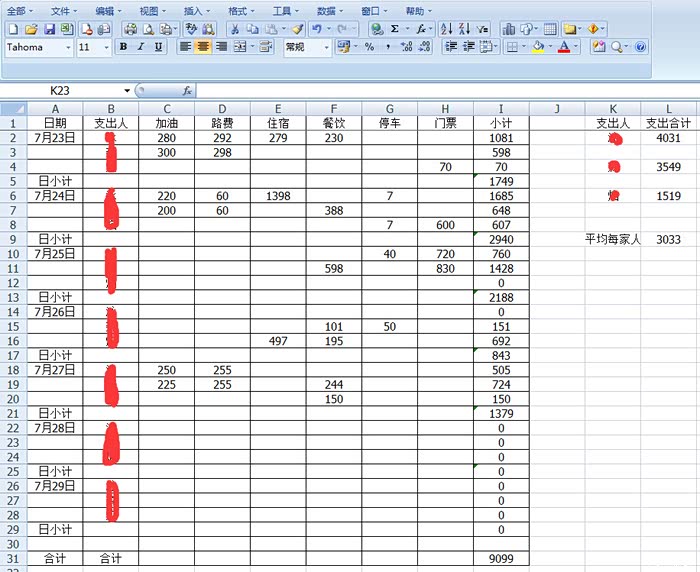Open the 文件 menu

pos(64,11)
